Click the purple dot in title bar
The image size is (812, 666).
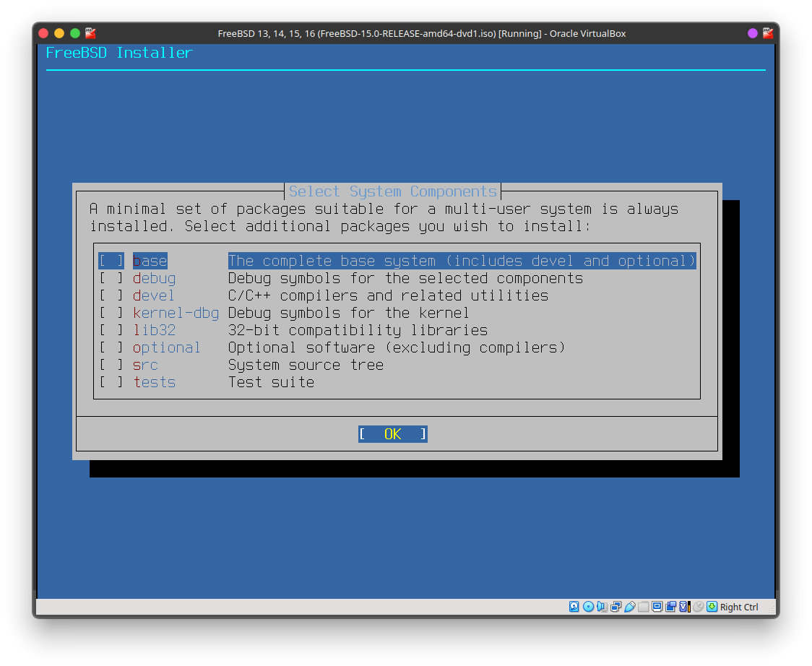pyautogui.click(x=753, y=33)
